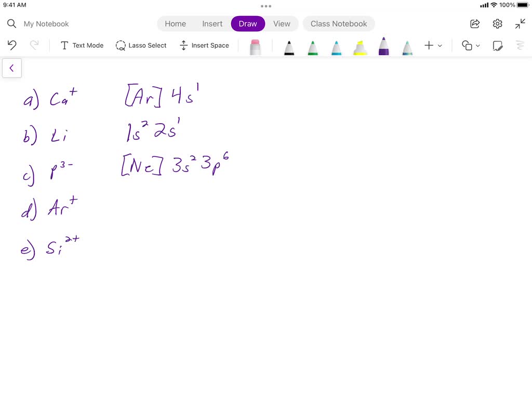Select the purple pen
Viewport: 532px width, 399px height.
point(383,46)
